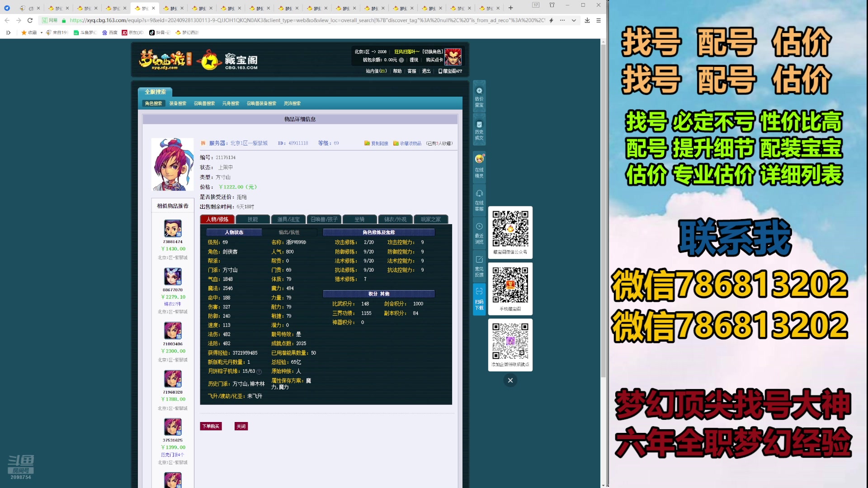Open the 估价鉴宝 sidebar tool

pos(479,97)
